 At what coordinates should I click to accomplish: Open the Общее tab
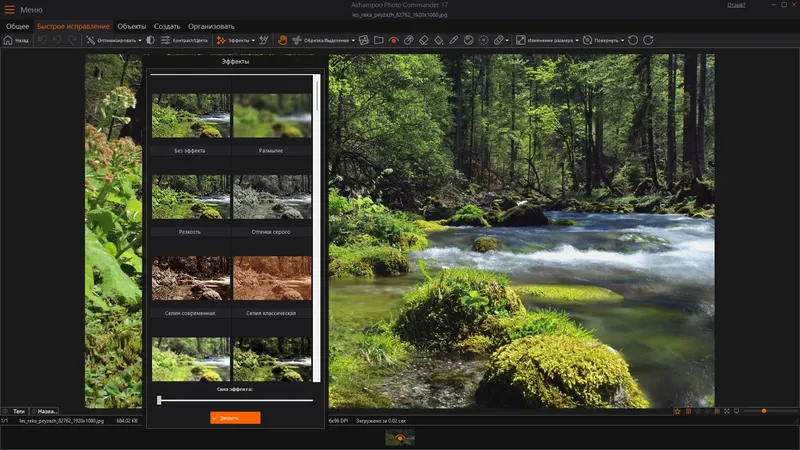click(17, 26)
